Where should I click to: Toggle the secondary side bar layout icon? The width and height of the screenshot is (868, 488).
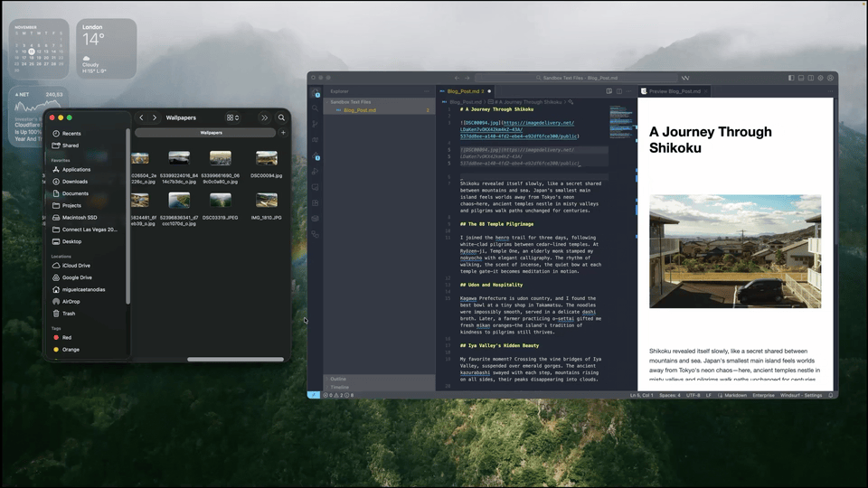pos(811,78)
